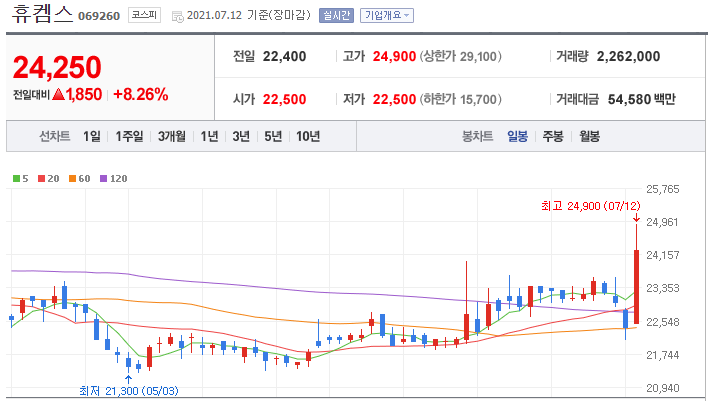Click the orange 60-day average swatch
This screenshot has height=401, width=708.
[72, 179]
